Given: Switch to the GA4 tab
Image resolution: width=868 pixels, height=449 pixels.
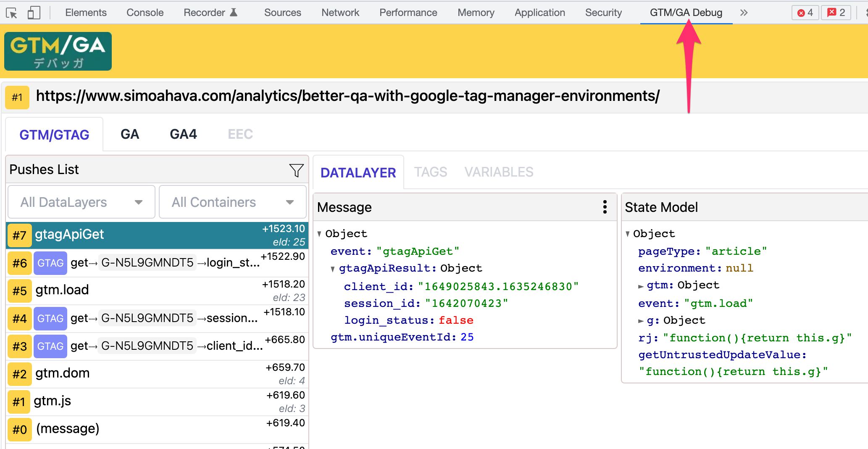Looking at the screenshot, I should (183, 134).
